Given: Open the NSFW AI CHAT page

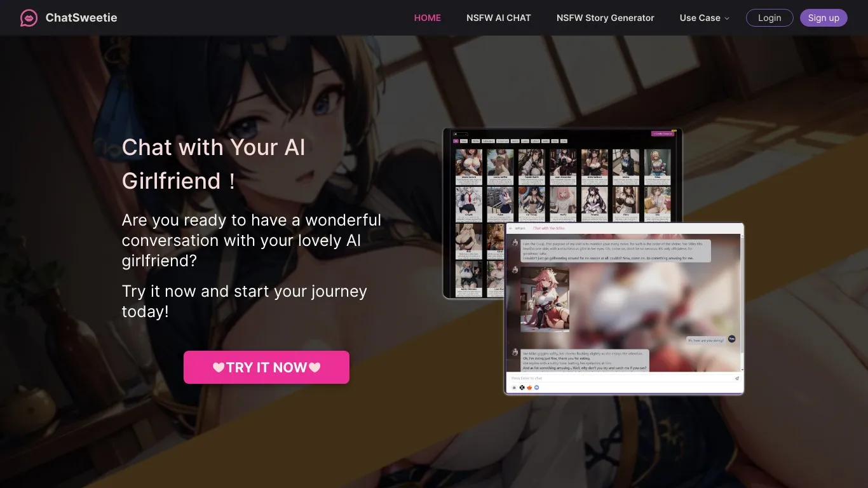Looking at the screenshot, I should click(498, 18).
